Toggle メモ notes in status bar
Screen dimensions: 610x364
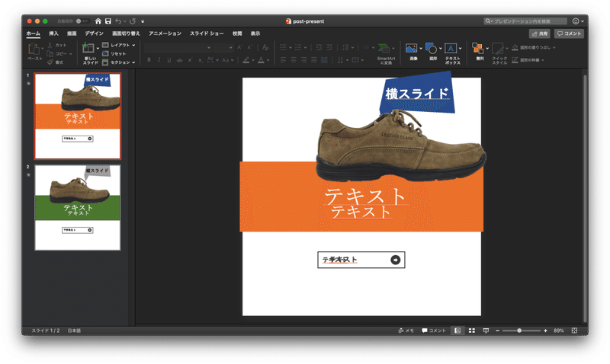(x=406, y=330)
